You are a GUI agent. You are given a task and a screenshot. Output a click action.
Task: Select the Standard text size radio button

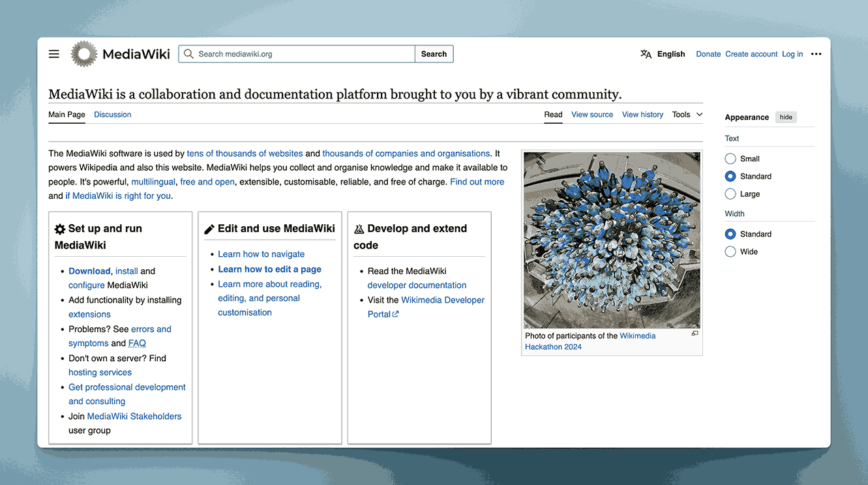[x=730, y=176]
